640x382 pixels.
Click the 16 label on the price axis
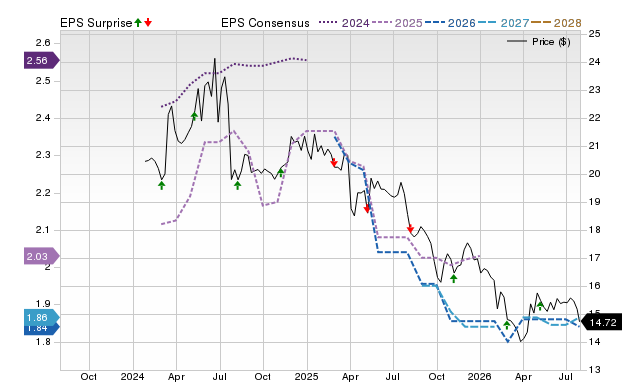pos(594,285)
